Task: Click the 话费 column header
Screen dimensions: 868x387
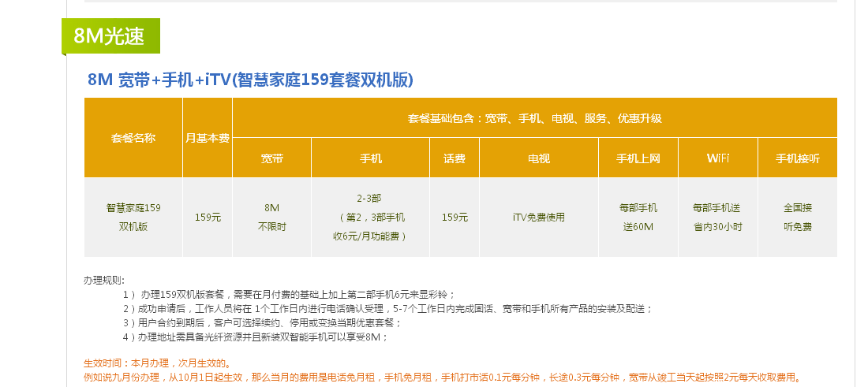Action: (x=455, y=158)
